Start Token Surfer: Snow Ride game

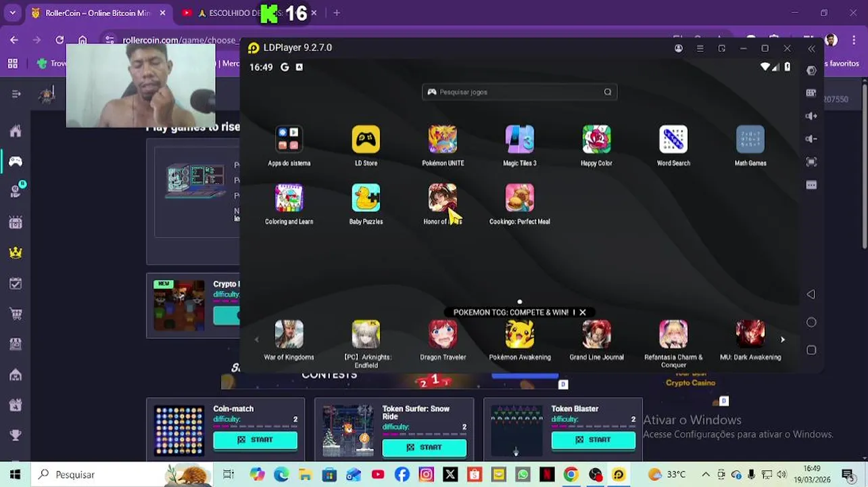tap(425, 447)
